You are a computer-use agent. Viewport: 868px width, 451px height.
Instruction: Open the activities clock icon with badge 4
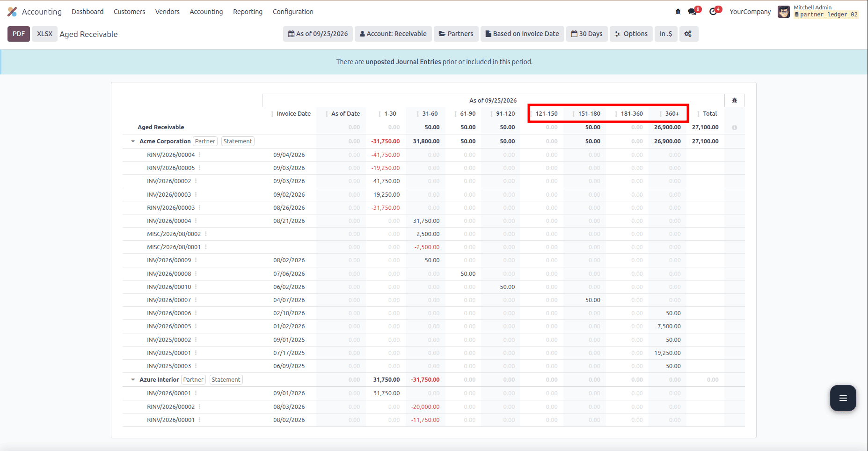click(714, 12)
